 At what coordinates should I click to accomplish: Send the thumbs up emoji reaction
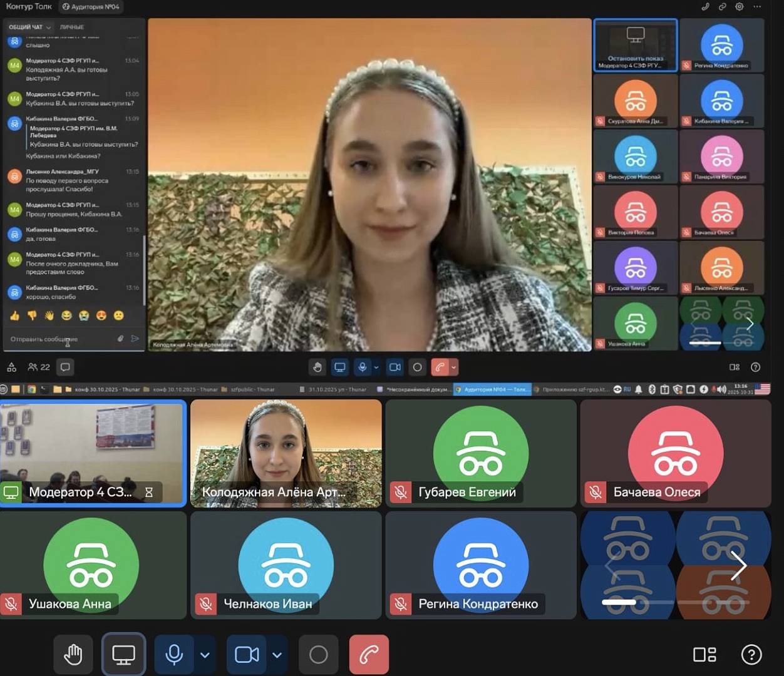(x=14, y=315)
